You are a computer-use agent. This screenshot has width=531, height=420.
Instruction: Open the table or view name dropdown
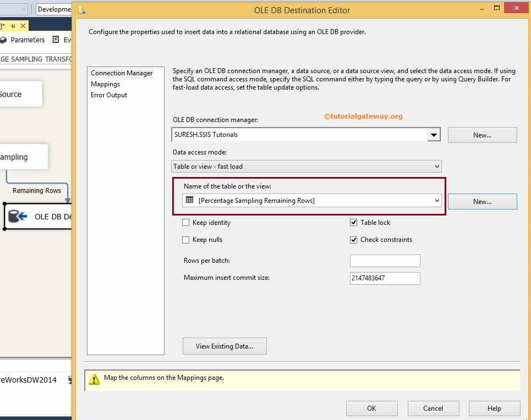tap(437, 201)
